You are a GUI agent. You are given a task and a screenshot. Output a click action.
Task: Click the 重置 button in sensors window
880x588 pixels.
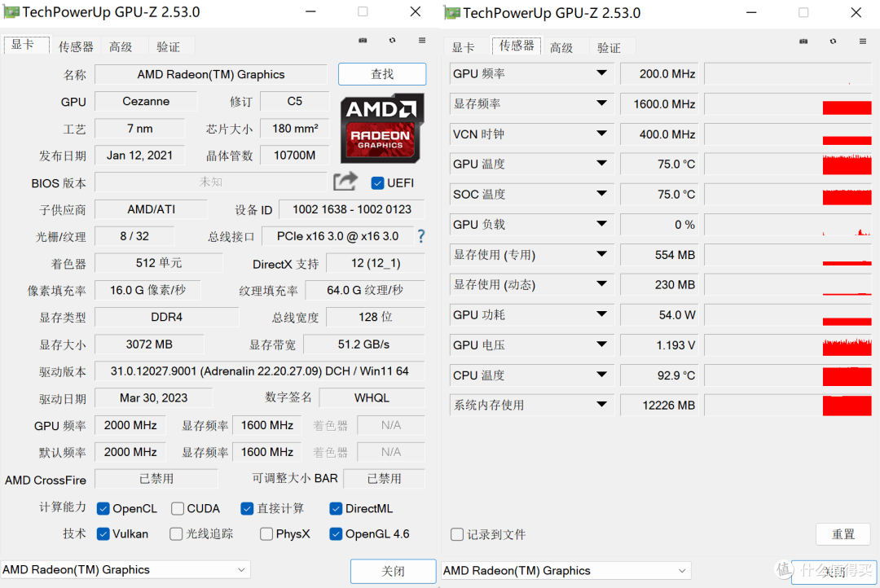coord(843,534)
